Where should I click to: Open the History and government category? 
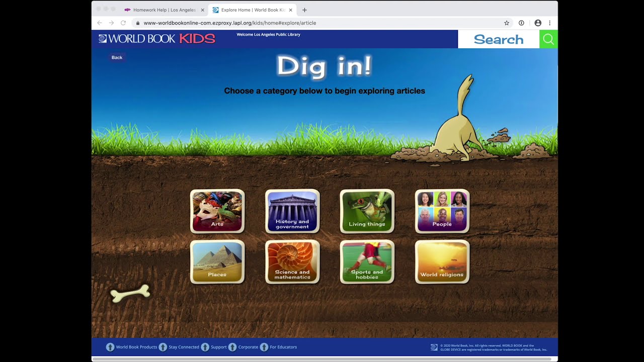tap(292, 211)
